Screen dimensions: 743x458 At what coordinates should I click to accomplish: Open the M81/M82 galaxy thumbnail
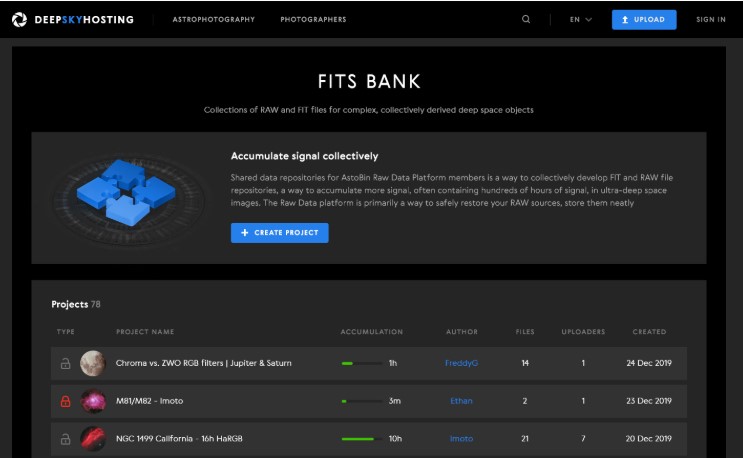coord(93,401)
